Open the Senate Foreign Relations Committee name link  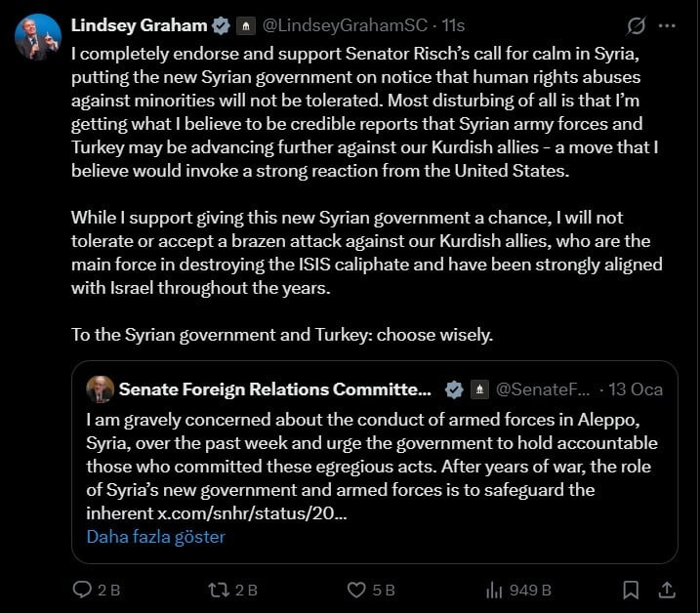pyautogui.click(x=274, y=389)
